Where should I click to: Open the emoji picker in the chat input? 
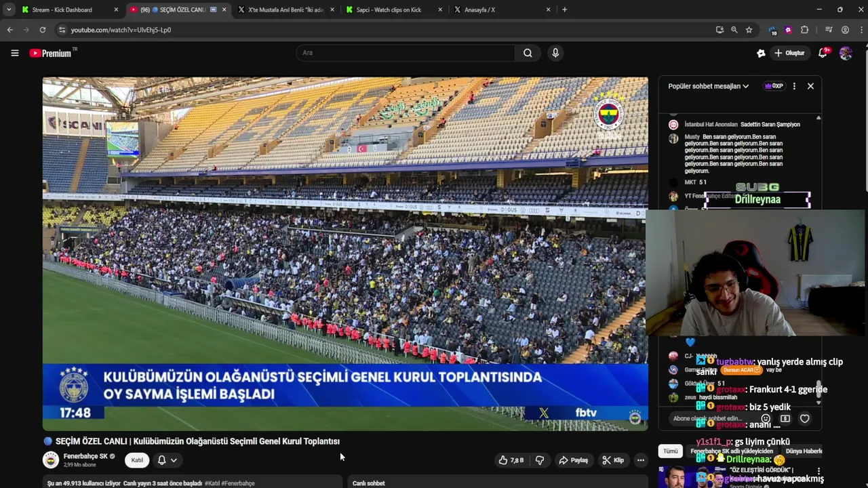(766, 419)
